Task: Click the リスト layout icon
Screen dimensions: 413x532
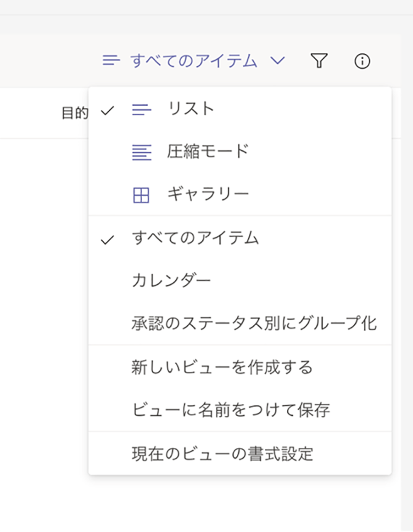Action: click(141, 110)
